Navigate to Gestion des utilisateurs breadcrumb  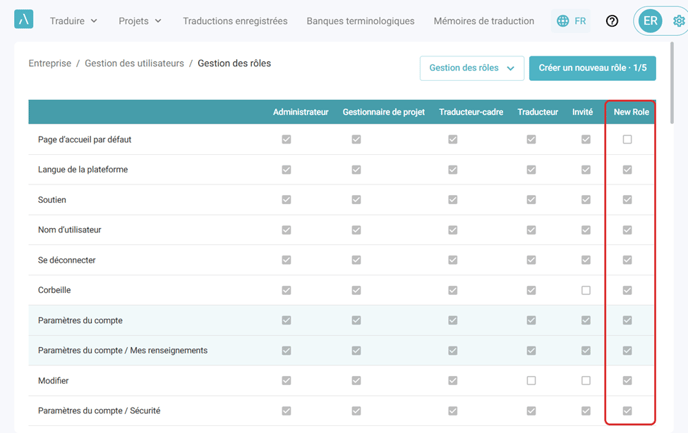[134, 63]
